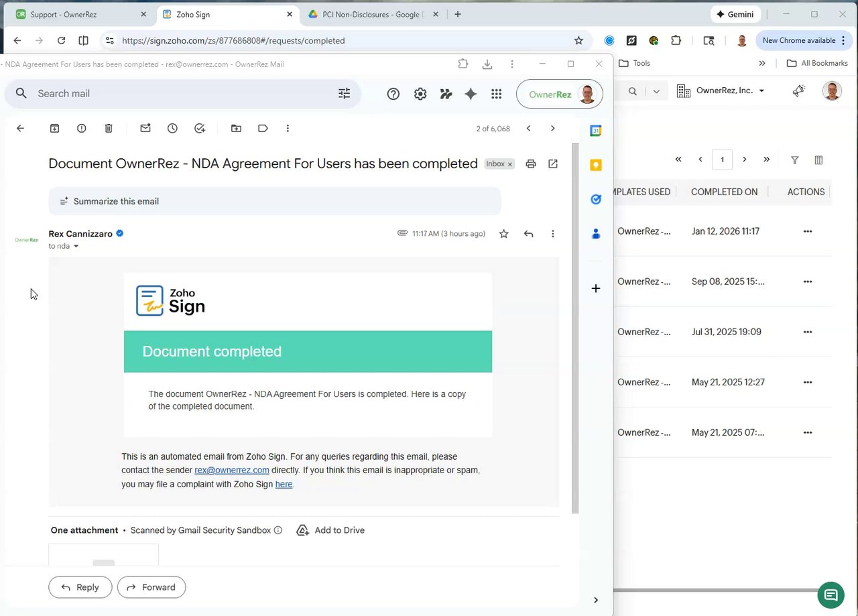
Task: Switch to Support - OwnerRez tab
Action: click(80, 14)
